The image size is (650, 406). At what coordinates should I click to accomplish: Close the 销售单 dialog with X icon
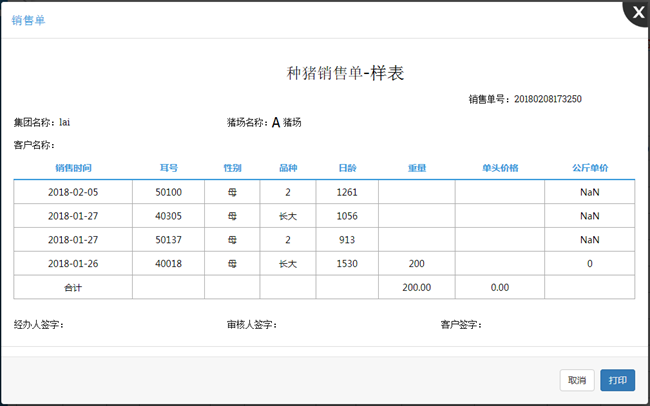pos(637,12)
